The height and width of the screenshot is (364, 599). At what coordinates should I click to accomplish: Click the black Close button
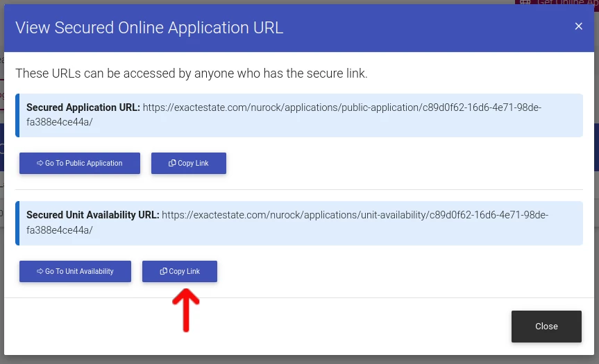click(546, 327)
